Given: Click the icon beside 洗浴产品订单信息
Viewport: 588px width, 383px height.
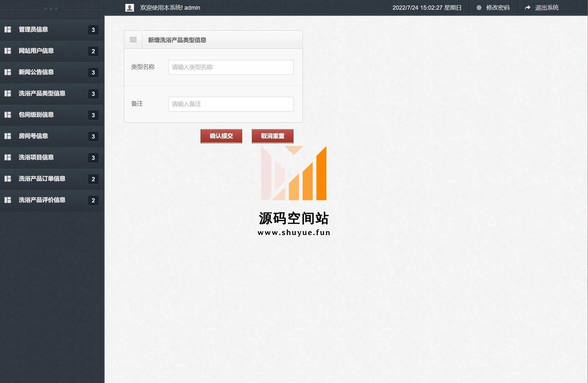Looking at the screenshot, I should point(8,179).
